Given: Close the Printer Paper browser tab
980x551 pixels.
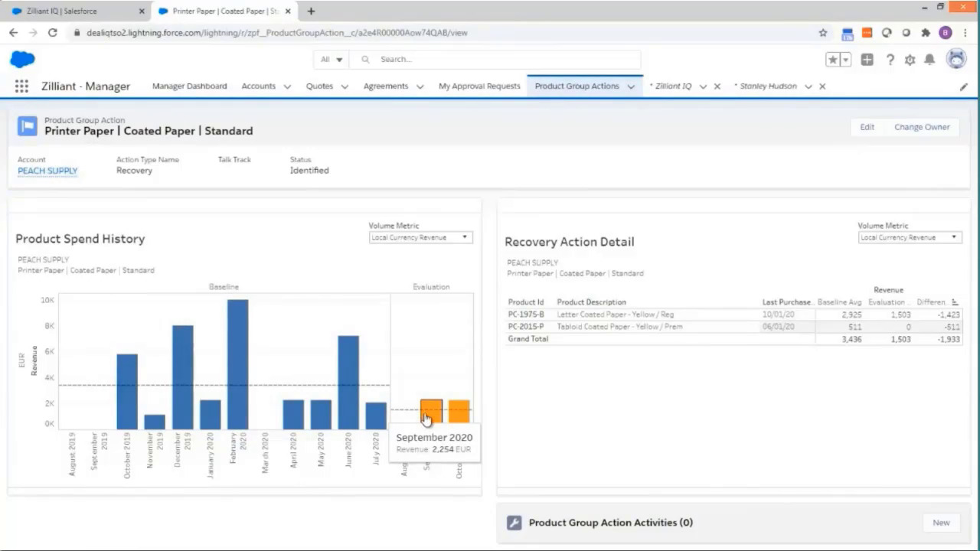Looking at the screenshot, I should (288, 11).
